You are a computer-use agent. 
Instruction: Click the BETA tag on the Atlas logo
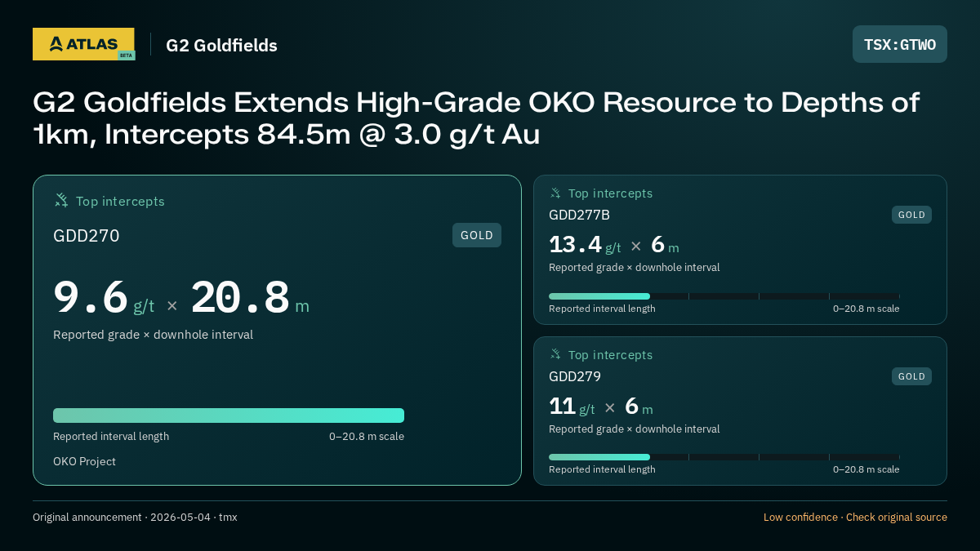pos(126,56)
